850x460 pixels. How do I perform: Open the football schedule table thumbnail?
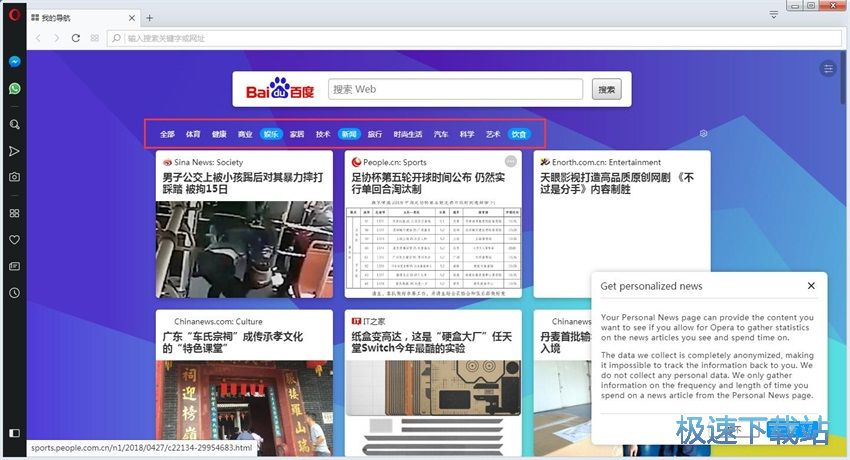433,250
